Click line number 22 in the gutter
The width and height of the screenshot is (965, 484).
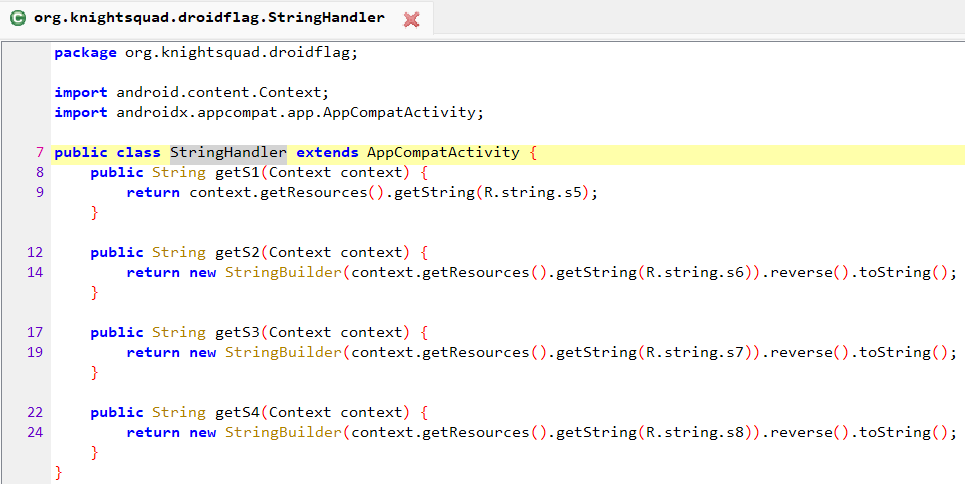pos(36,413)
